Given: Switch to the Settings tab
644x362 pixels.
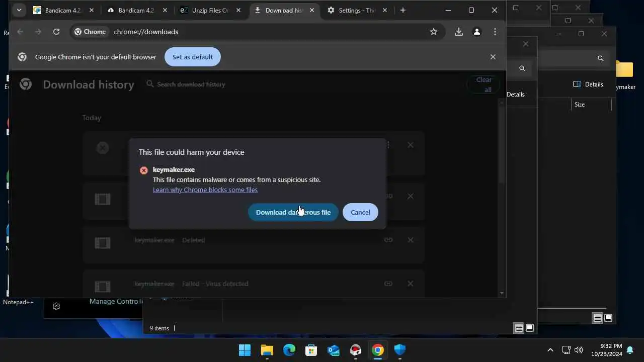Looking at the screenshot, I should click(358, 10).
